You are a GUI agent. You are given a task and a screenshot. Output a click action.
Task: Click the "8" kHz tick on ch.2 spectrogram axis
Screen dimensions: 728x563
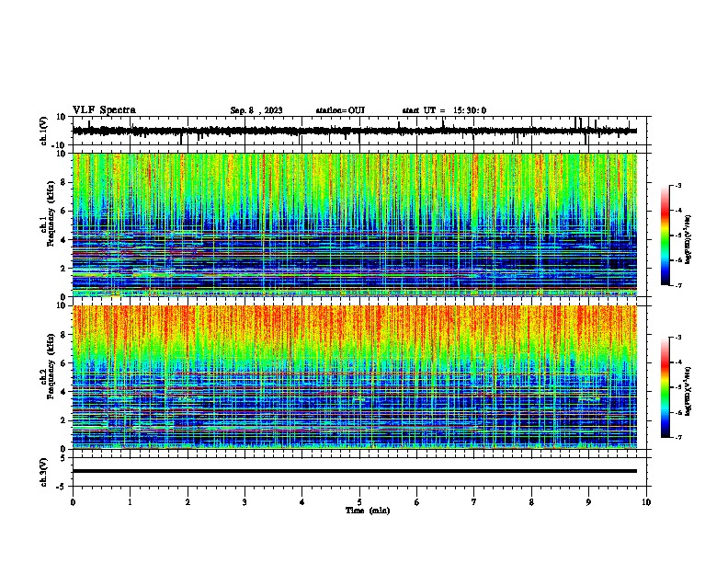click(64, 335)
